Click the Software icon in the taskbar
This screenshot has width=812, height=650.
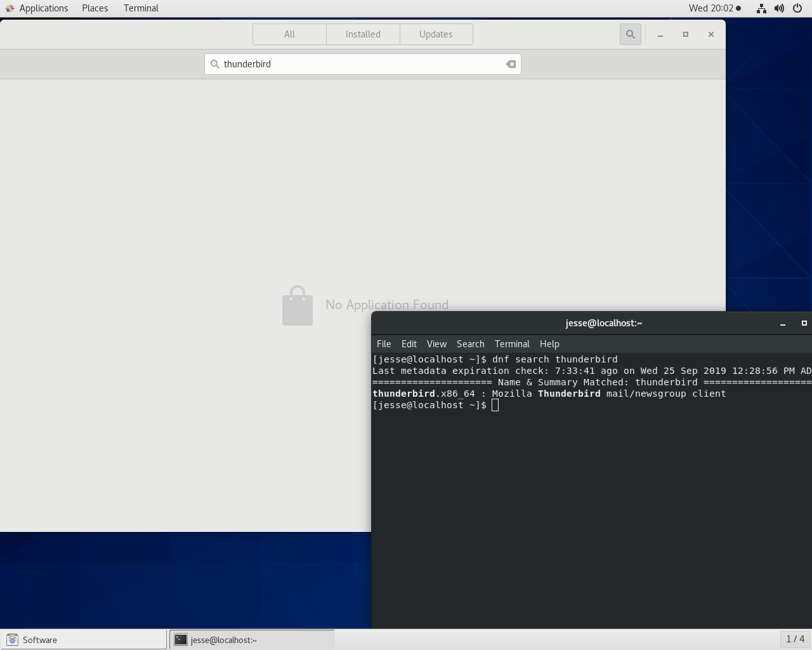point(12,640)
